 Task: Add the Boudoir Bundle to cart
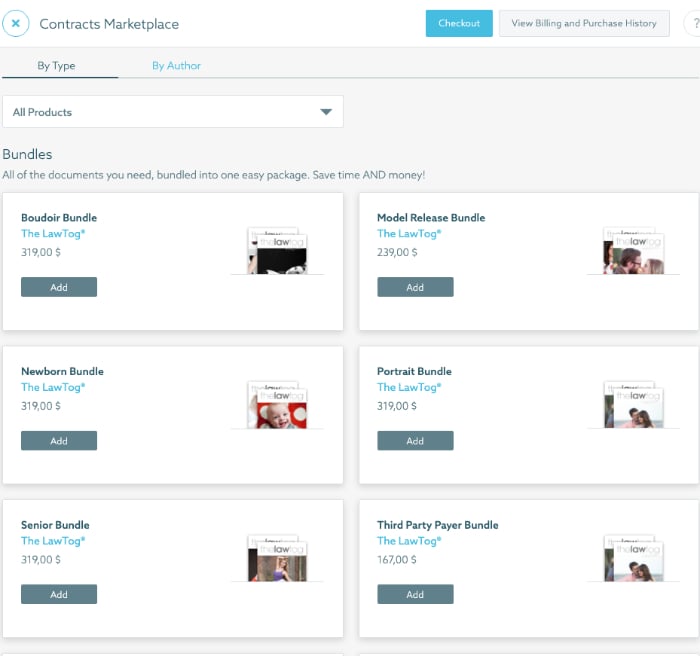point(59,287)
